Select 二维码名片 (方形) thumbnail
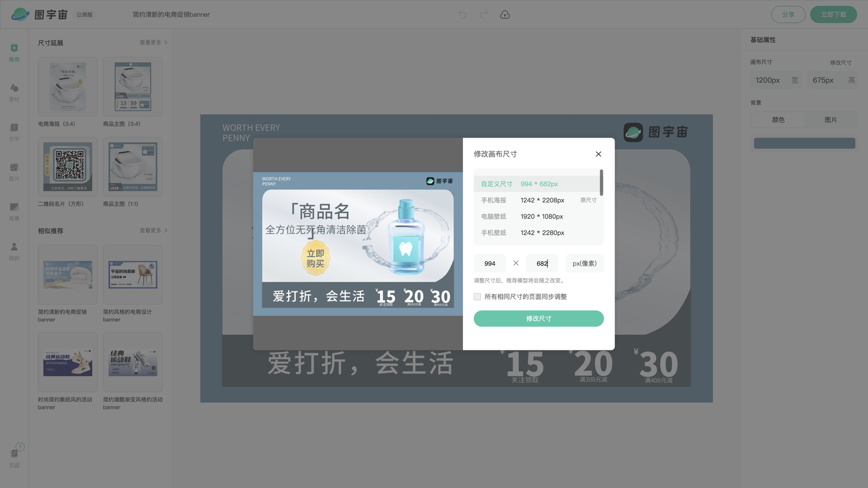 (x=68, y=167)
